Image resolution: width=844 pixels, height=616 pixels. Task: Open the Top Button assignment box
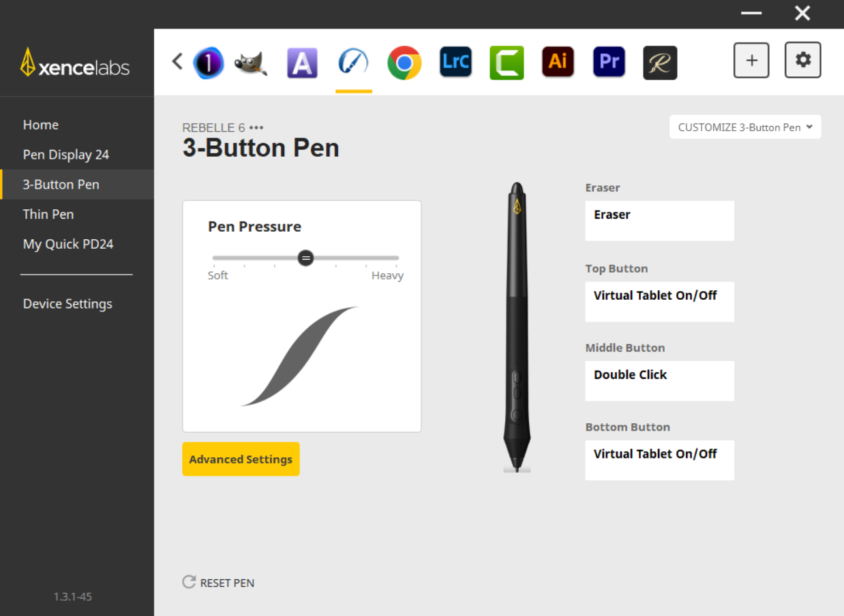pyautogui.click(x=659, y=301)
